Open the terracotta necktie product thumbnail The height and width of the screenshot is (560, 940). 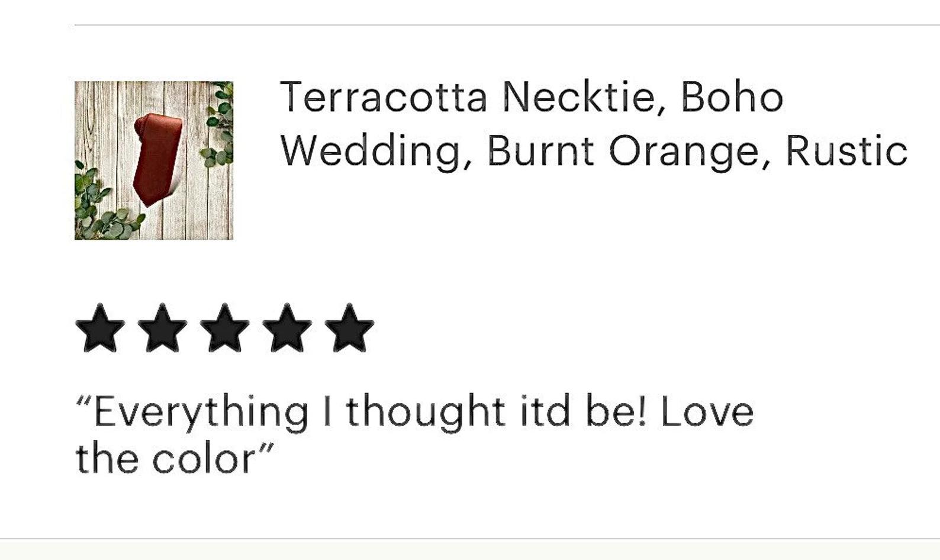(154, 160)
